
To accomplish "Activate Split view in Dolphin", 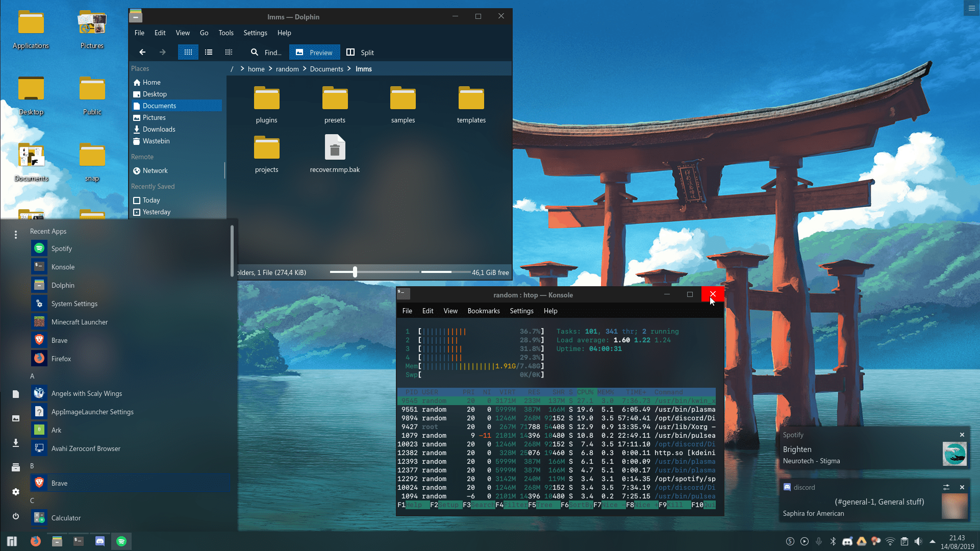I will tap(360, 52).
